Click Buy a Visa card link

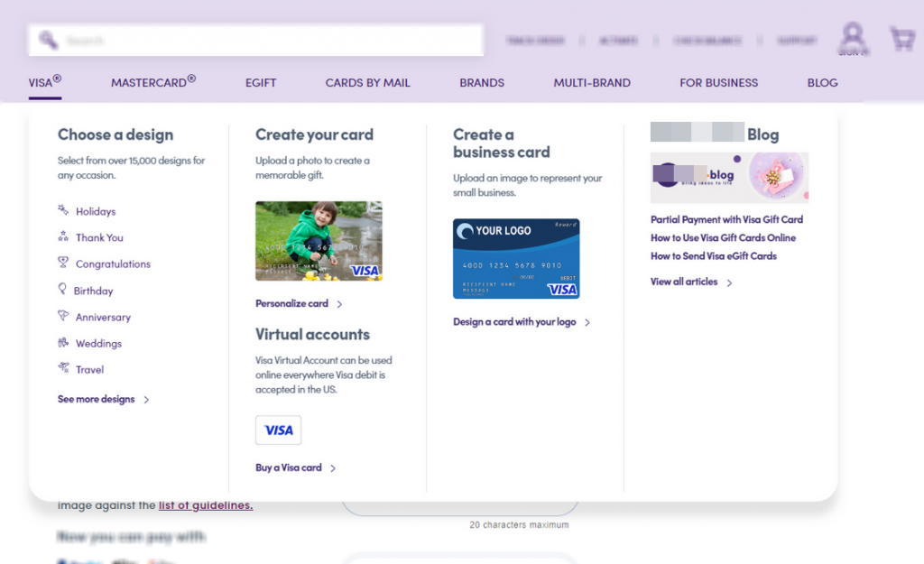coord(288,467)
